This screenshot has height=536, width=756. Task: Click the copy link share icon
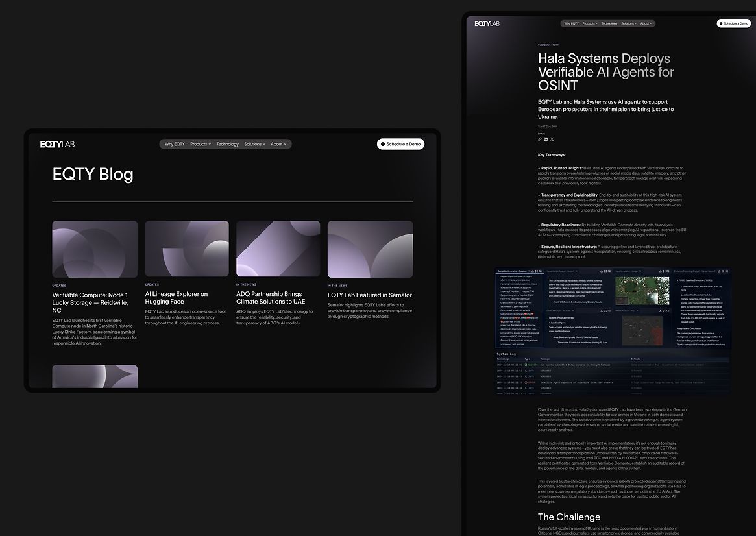coord(539,139)
